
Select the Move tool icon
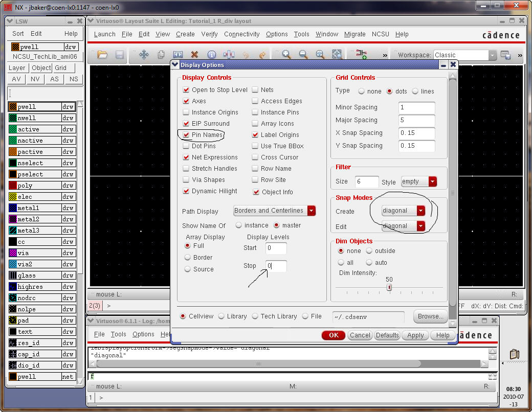pyautogui.click(x=144, y=55)
